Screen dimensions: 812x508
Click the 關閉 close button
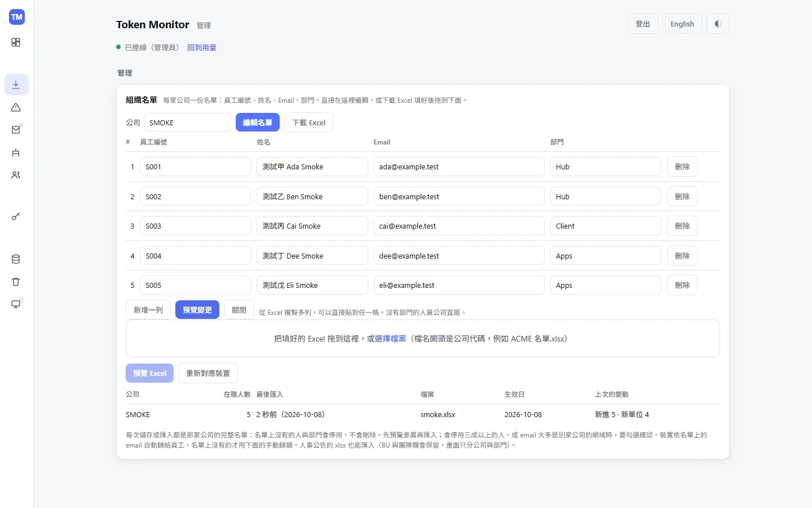[x=239, y=310]
